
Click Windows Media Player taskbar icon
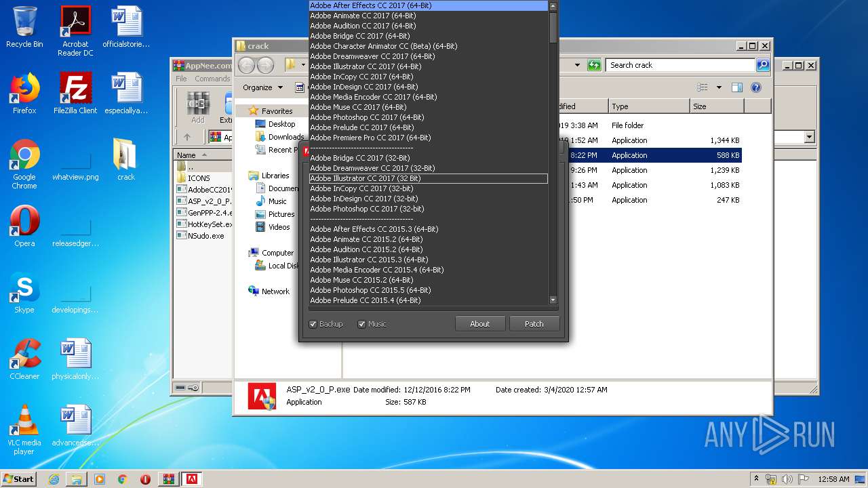pyautogui.click(x=100, y=479)
